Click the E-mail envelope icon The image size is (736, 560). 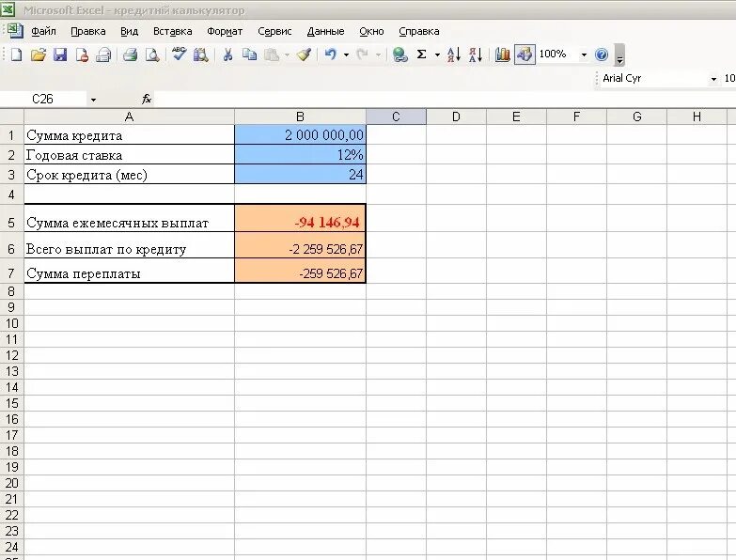(x=103, y=54)
